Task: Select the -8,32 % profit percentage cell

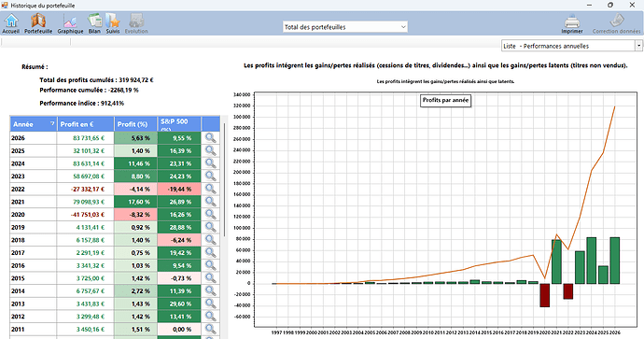Action: [x=135, y=215]
